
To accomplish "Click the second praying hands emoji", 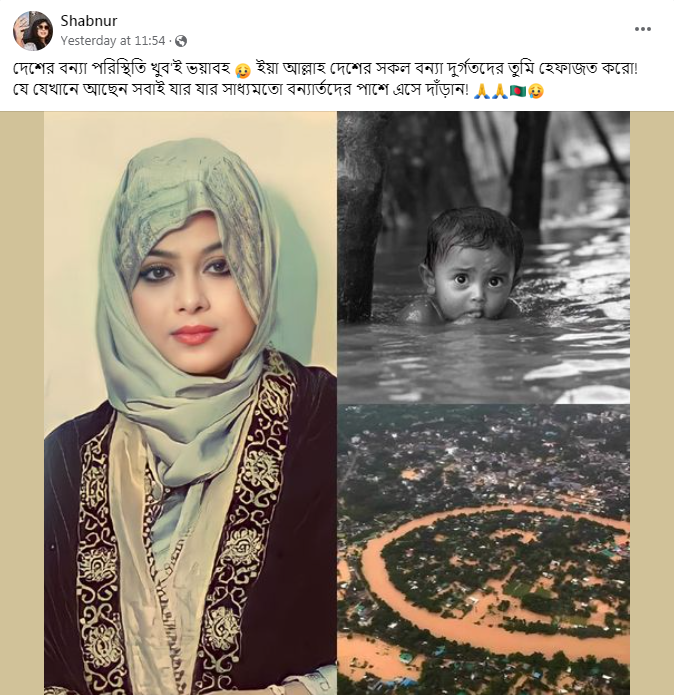I will click(x=499, y=93).
